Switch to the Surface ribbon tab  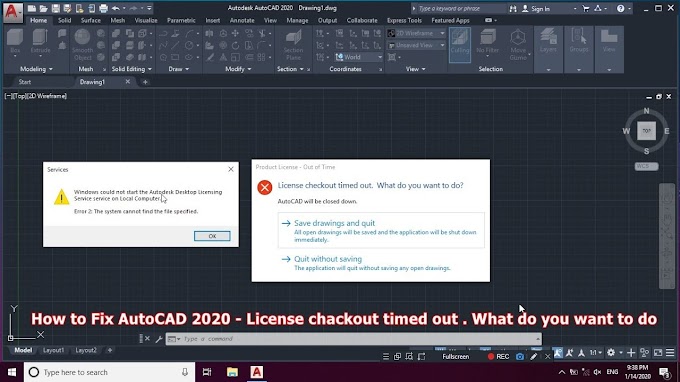click(91, 20)
